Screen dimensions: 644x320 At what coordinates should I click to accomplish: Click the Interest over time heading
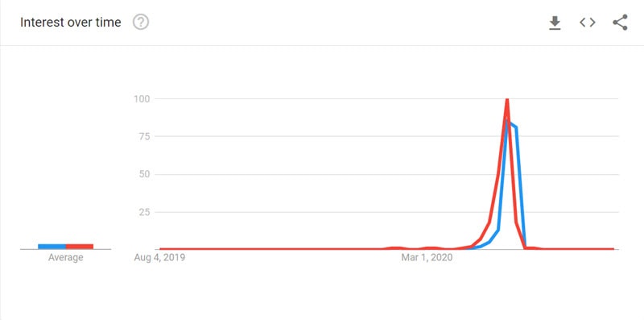tap(71, 23)
